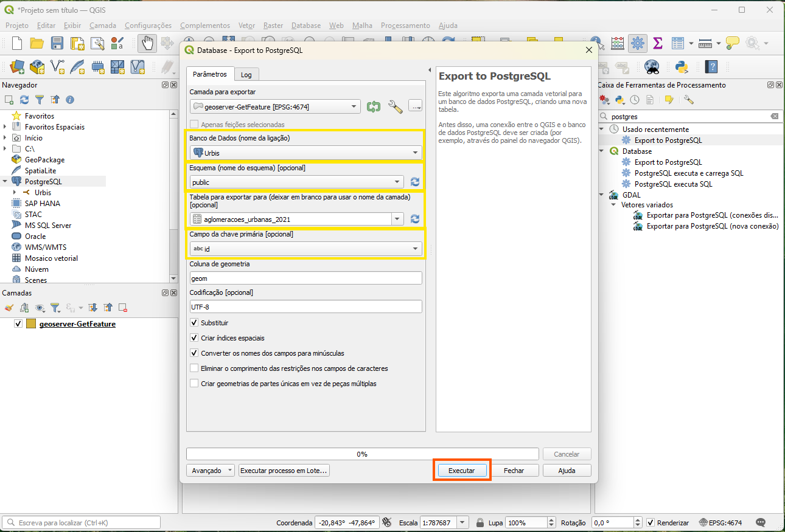Click the New Shapefile Layer icon
Viewport: 785px width, 532px height.
coord(57,66)
